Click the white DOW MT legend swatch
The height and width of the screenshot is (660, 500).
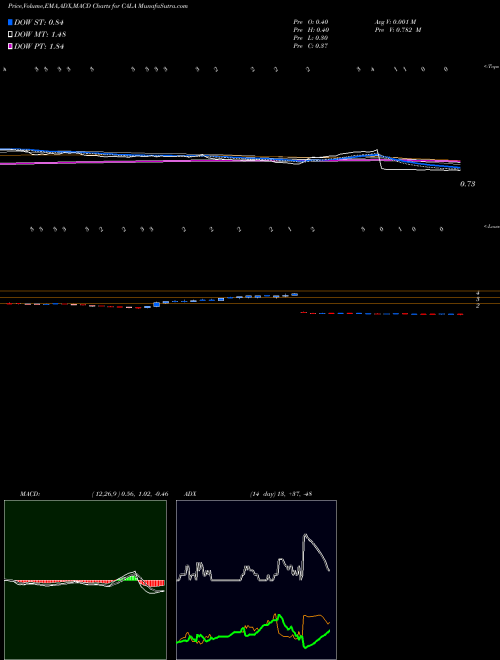coord(10,35)
